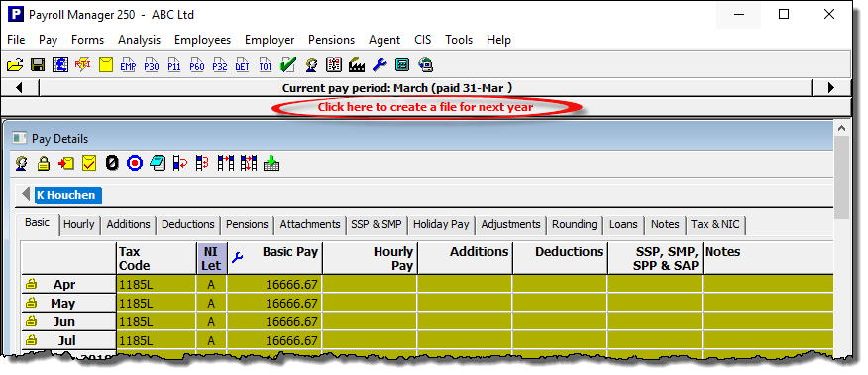Click the envelope with red arrow icon
Viewport: 868px width, 375px height.
tap(65, 163)
